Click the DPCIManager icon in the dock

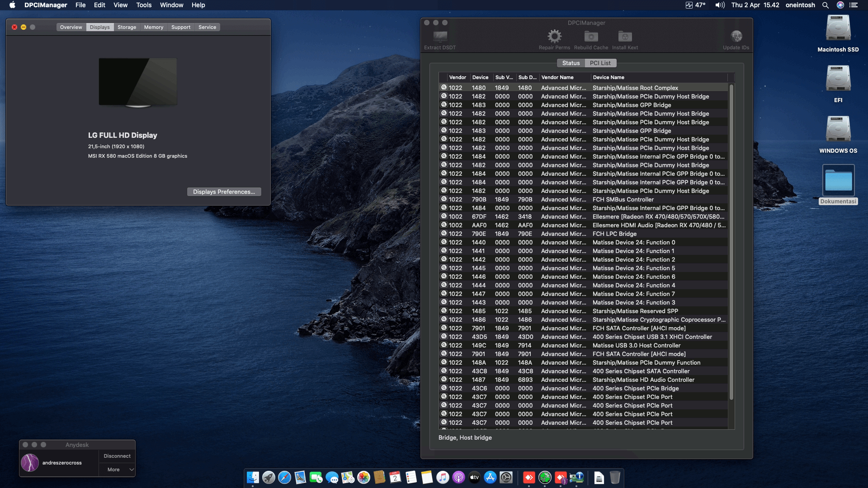tap(576, 477)
